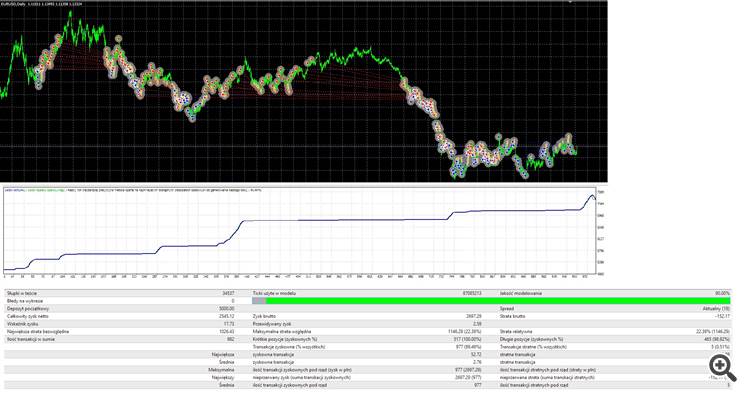Select 'nieprzerwany zysk (suma transakcji zyskownych)' label

point(301,377)
